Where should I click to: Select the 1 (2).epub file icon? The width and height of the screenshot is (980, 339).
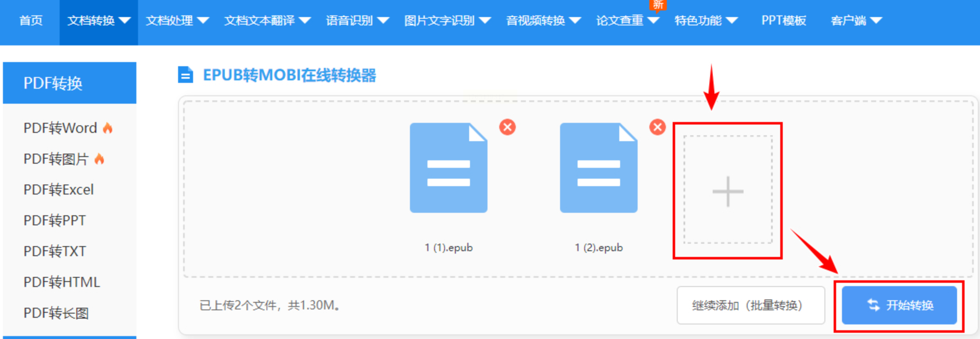tap(598, 167)
